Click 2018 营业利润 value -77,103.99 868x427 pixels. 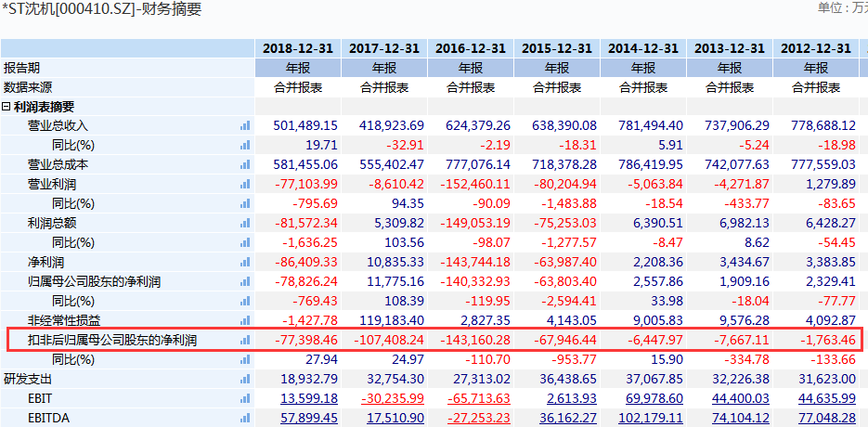click(306, 184)
